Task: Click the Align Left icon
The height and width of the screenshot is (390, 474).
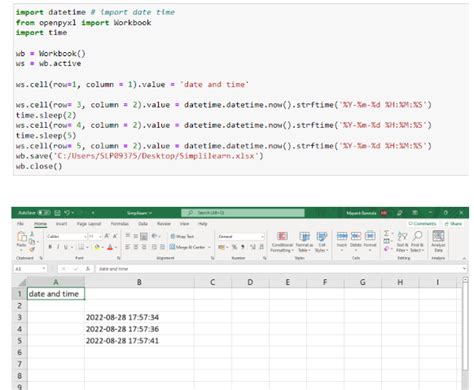Action: 128,247
